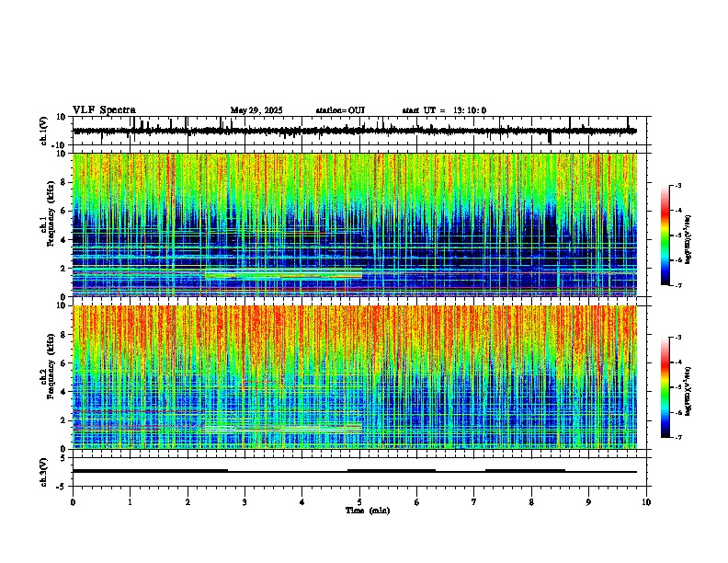Click the "-5" tick on ch.3(V) axis
728x563 pixels.
tap(63, 487)
